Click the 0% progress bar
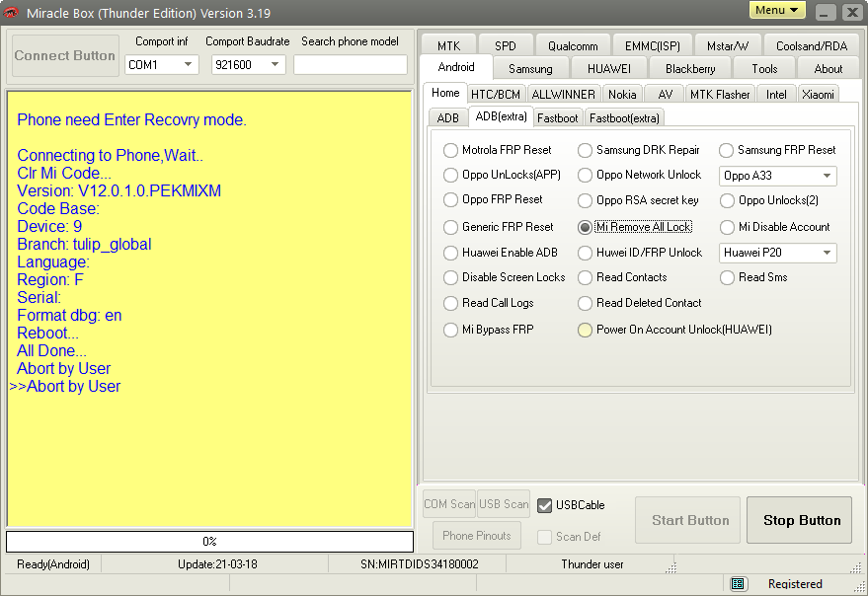The width and height of the screenshot is (868, 596). (209, 541)
